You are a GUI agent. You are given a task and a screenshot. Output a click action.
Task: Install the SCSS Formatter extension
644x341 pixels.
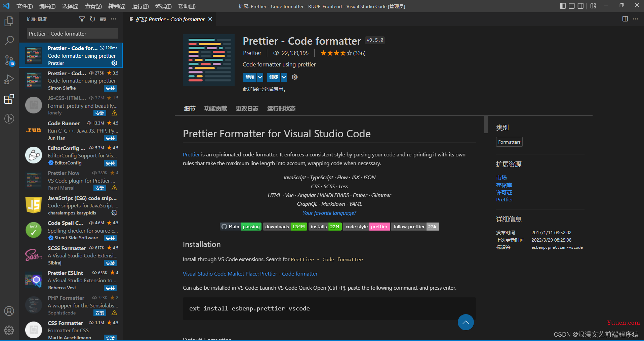click(110, 263)
